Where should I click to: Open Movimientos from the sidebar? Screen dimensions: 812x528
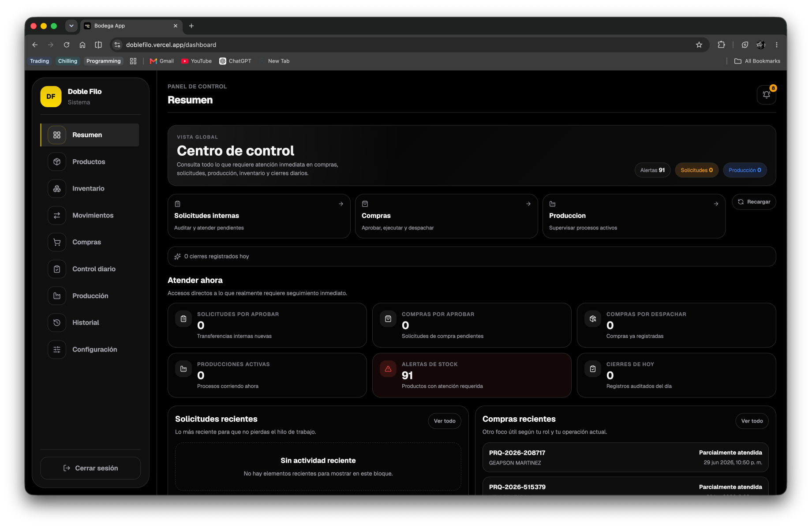[x=90, y=215]
